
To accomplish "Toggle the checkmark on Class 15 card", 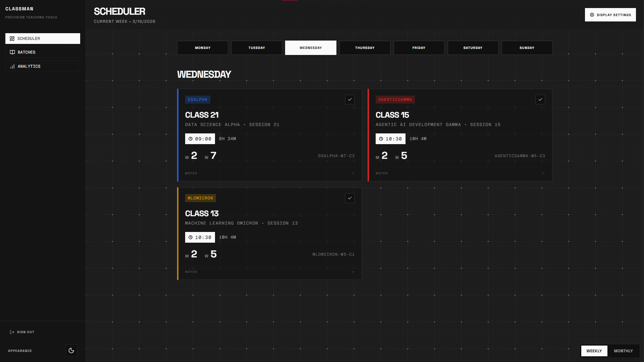I will pyautogui.click(x=540, y=99).
